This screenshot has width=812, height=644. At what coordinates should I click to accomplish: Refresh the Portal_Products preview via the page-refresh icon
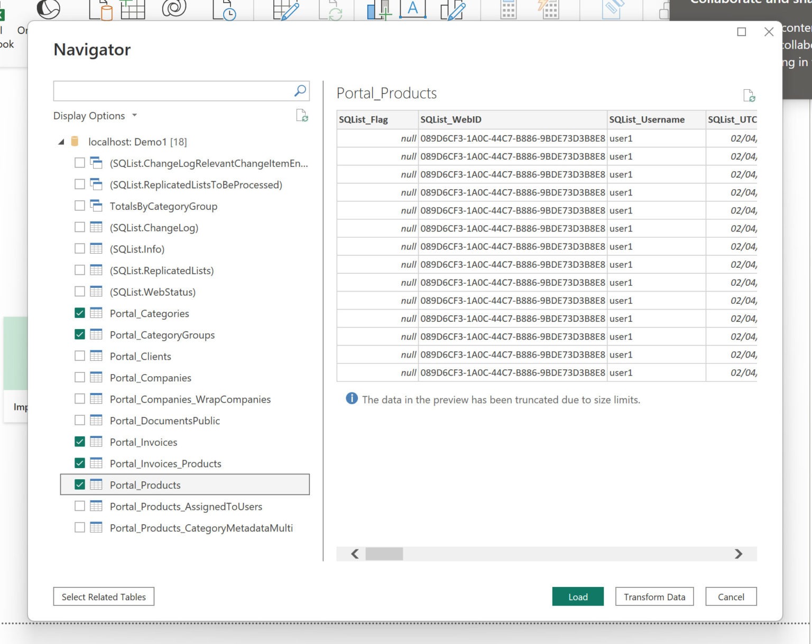pos(750,96)
